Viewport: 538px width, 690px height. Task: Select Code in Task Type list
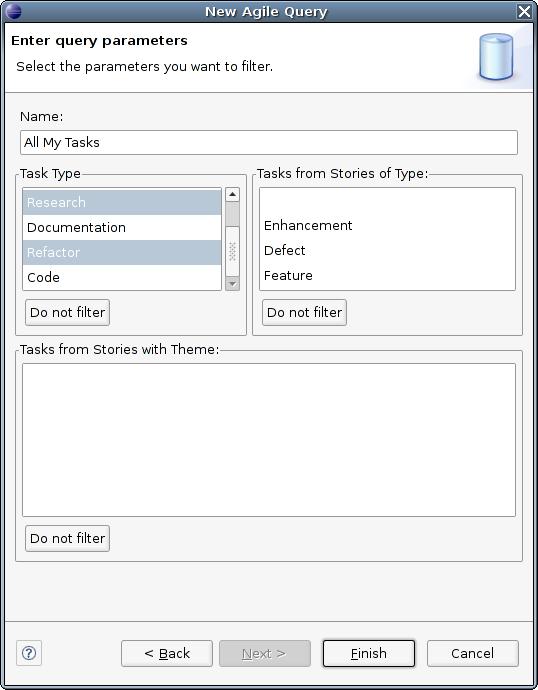(x=122, y=277)
